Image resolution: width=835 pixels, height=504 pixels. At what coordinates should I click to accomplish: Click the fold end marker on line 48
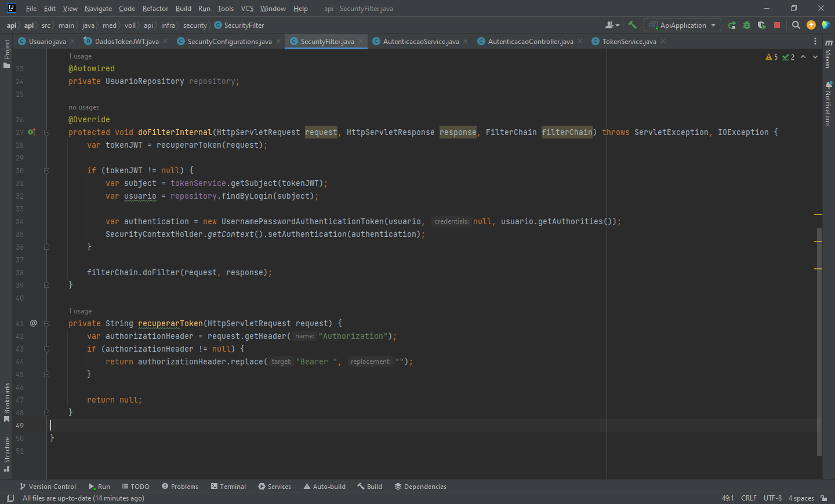(46, 412)
